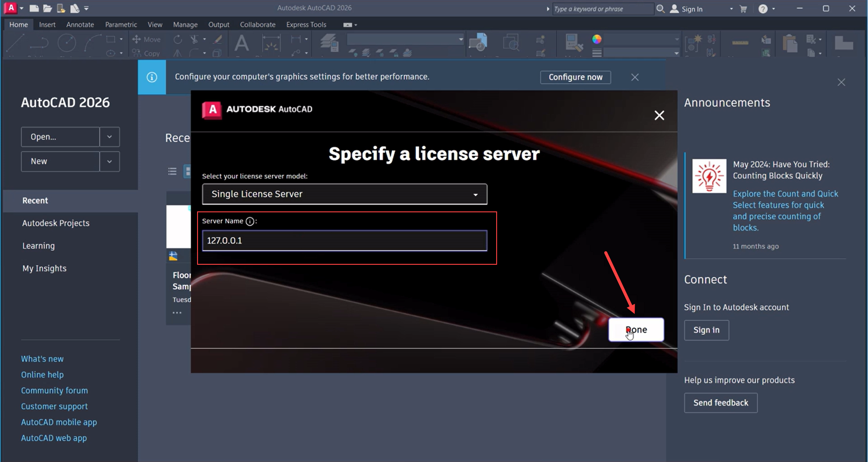Image resolution: width=868 pixels, height=462 pixels.
Task: Open the Autodesk App Store cart icon
Action: click(743, 9)
